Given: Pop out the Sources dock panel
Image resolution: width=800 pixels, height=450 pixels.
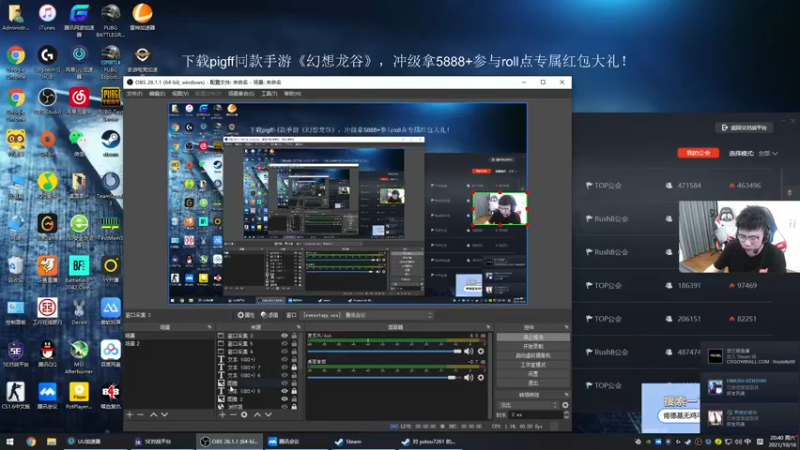Looking at the screenshot, I should click(299, 327).
